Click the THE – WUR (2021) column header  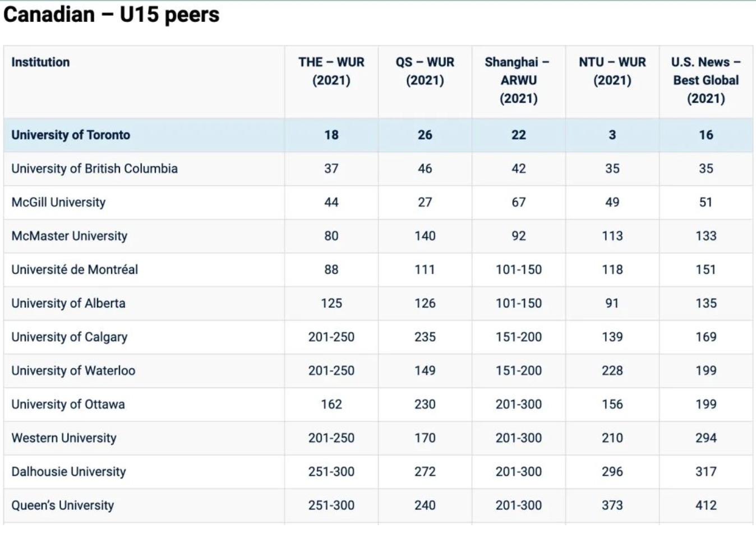pos(331,71)
